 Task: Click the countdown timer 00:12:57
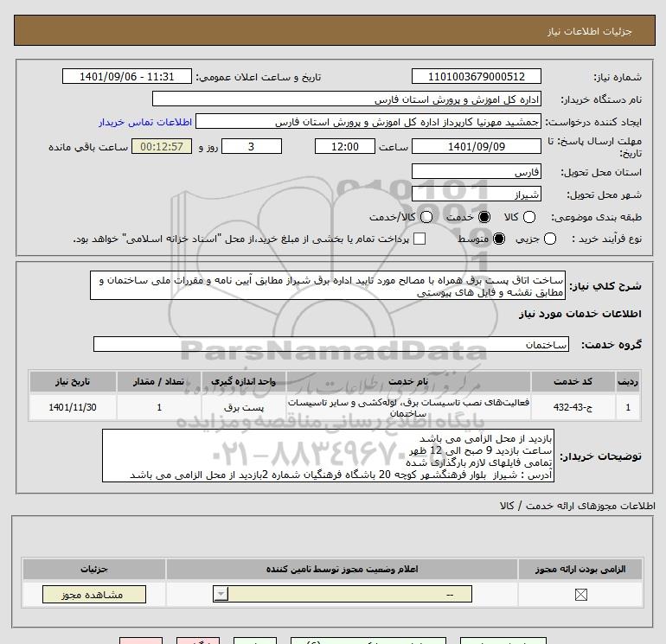(x=162, y=146)
